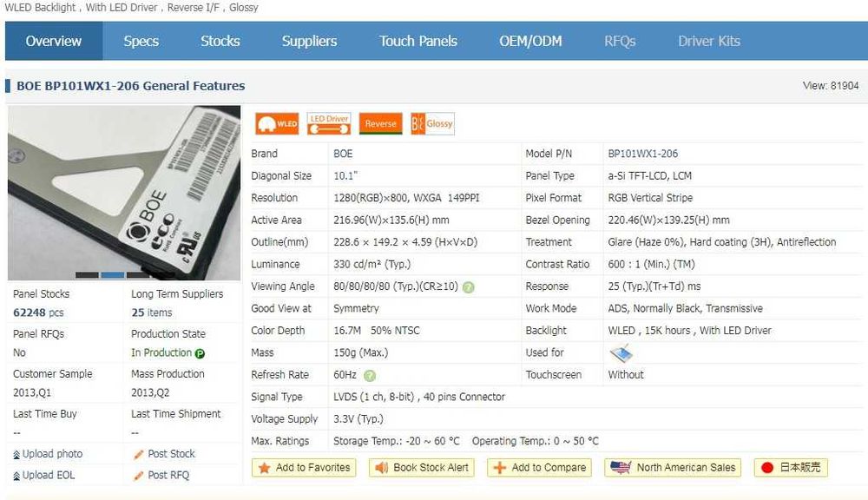Click the View: 81904 counter
This screenshot has height=500, width=868.
[x=831, y=86]
